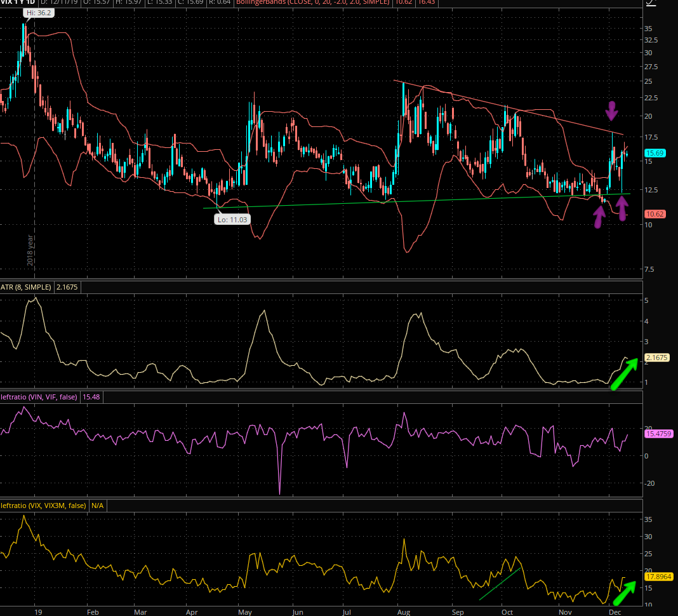Click the yellow 17.8964 value tag

658,577
